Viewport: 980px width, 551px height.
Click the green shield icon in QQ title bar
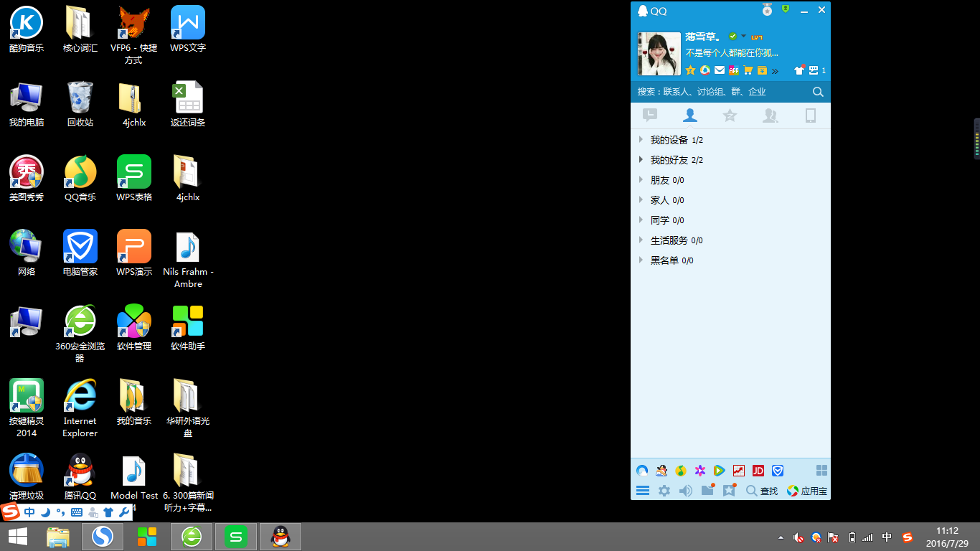[x=786, y=9]
